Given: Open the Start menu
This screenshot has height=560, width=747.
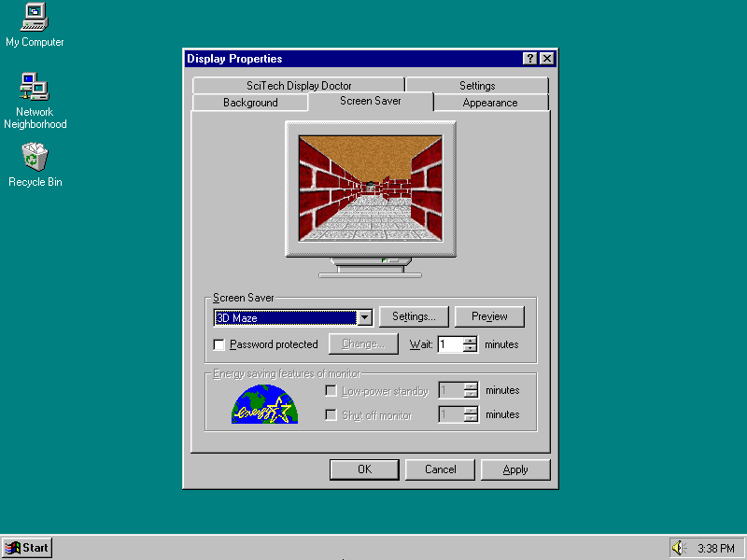Looking at the screenshot, I should point(27,548).
